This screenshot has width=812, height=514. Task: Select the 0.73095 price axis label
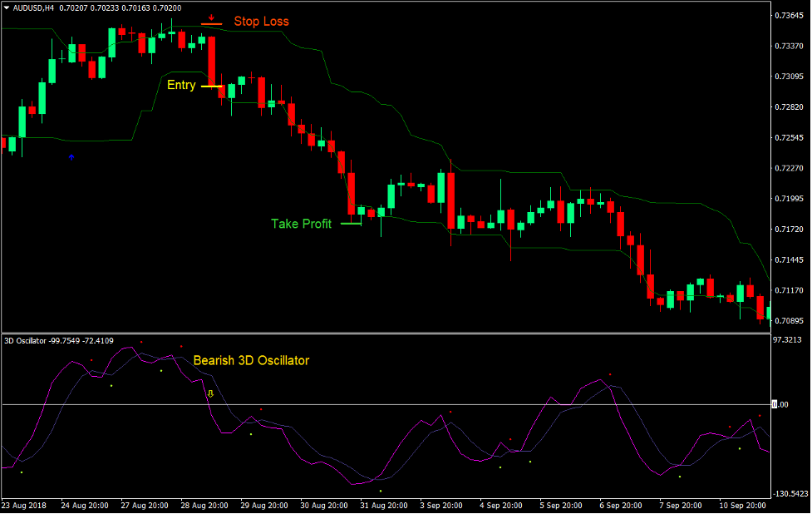tap(789, 77)
